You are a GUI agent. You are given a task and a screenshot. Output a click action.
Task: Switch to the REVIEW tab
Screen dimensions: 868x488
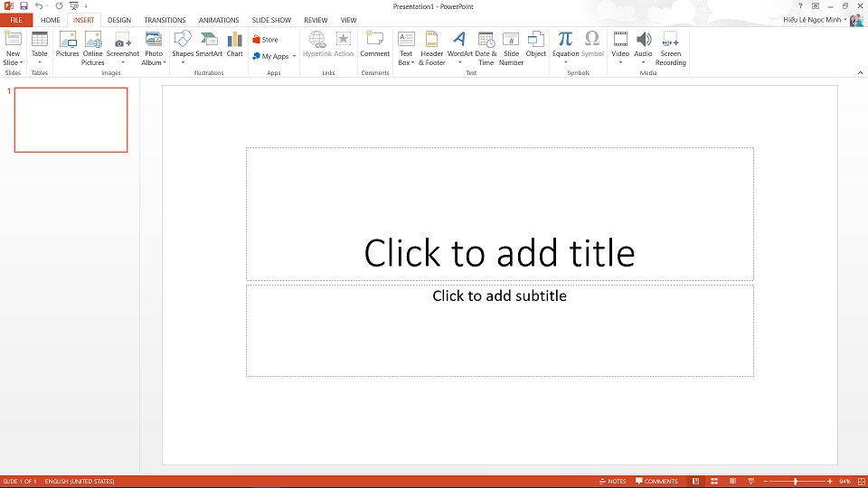tap(316, 20)
